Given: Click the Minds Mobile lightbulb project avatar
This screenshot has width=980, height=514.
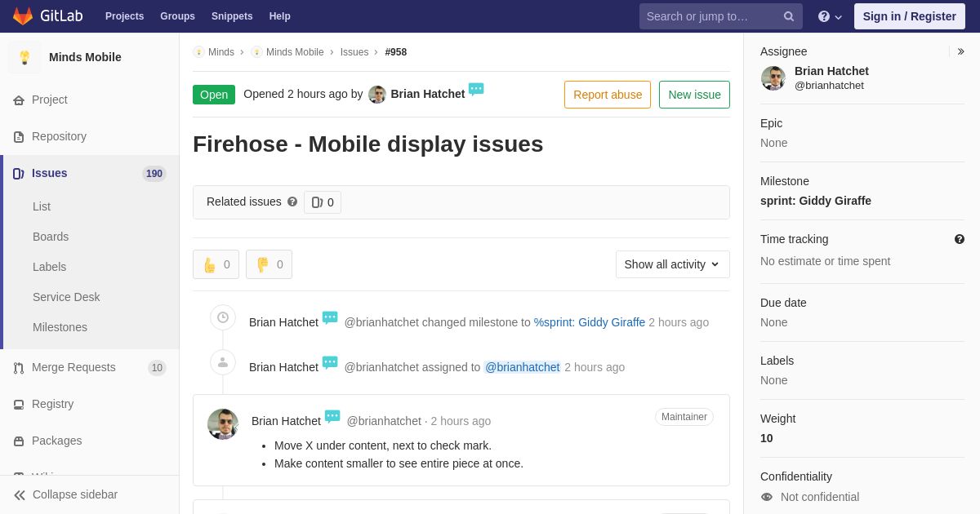Looking at the screenshot, I should pyautogui.click(x=24, y=57).
